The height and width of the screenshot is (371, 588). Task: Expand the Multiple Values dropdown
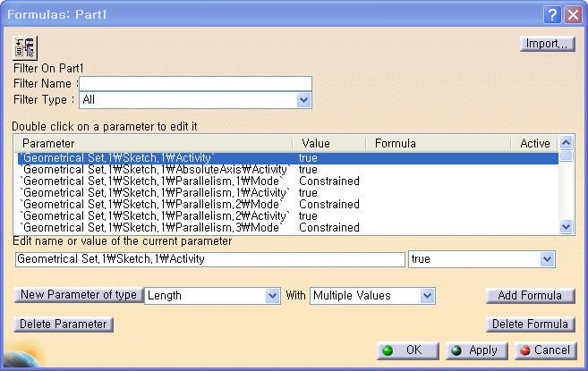(372, 296)
